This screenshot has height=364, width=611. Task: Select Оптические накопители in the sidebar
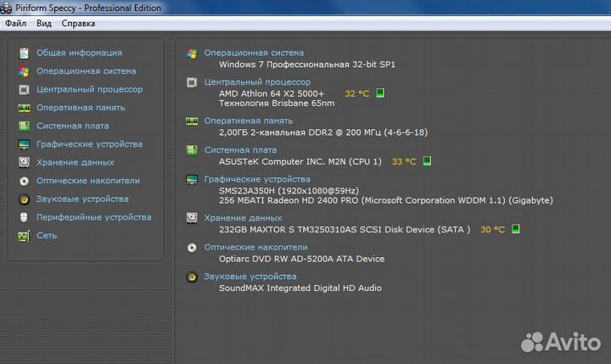click(88, 181)
